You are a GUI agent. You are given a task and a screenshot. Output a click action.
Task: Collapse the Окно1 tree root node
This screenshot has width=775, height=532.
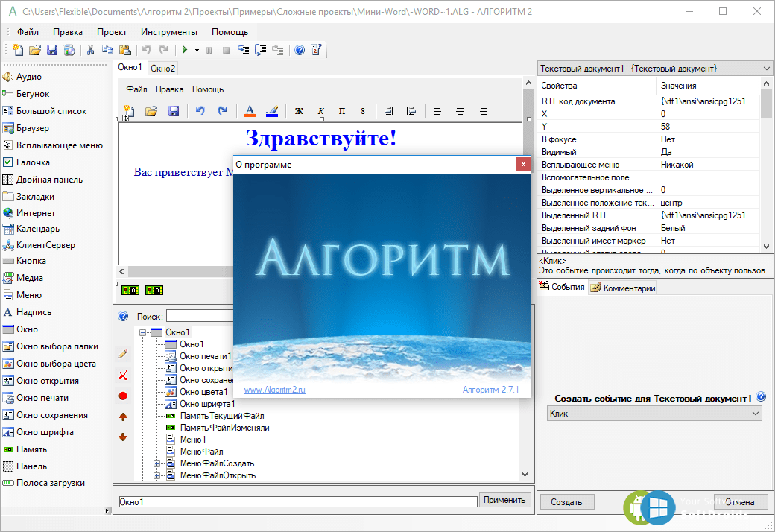coord(143,333)
